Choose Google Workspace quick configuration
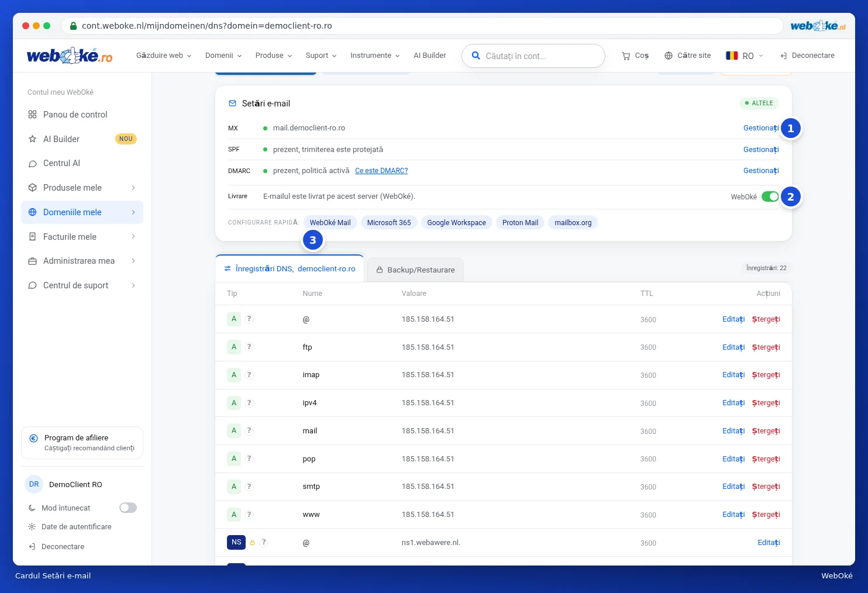The height and width of the screenshot is (593, 868). (x=456, y=223)
